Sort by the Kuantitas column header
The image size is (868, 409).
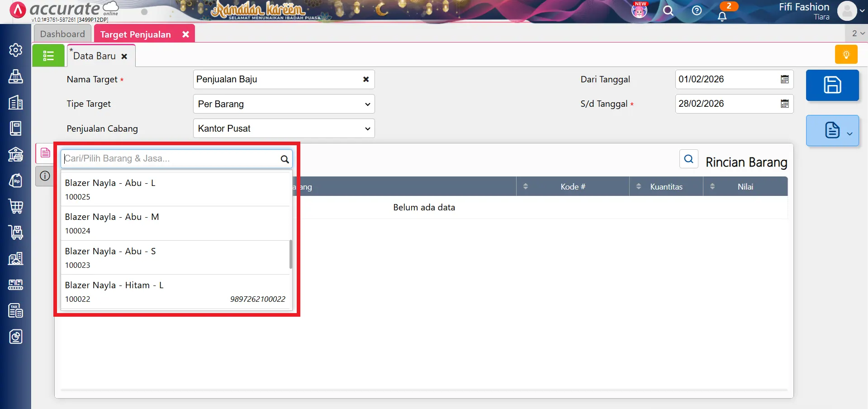[x=666, y=186]
